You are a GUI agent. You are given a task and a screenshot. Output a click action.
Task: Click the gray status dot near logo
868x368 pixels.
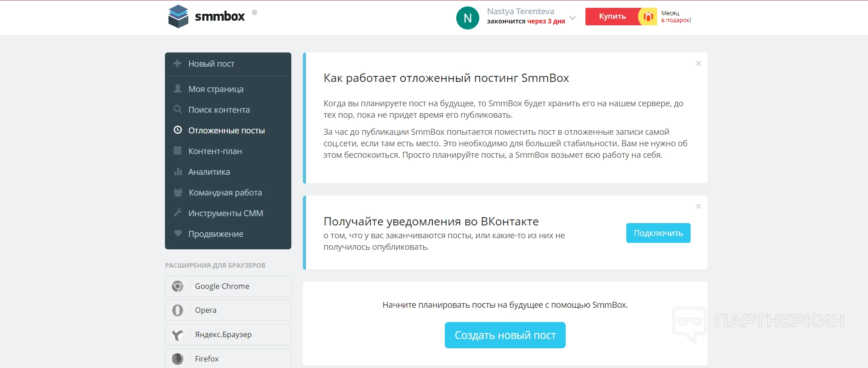click(255, 12)
